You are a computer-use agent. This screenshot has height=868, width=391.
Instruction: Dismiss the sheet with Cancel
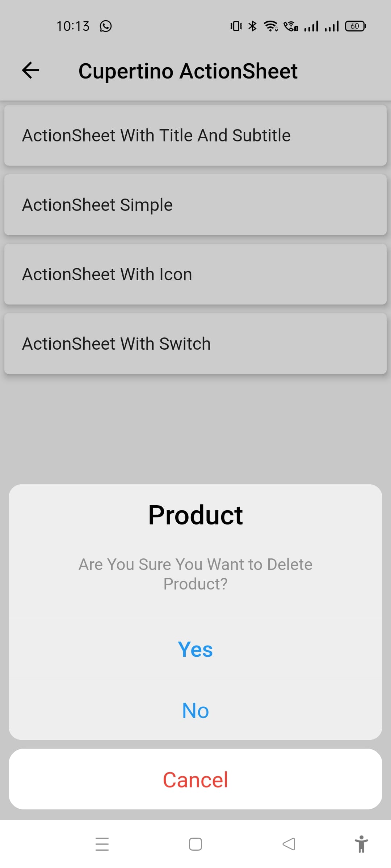[195, 779]
